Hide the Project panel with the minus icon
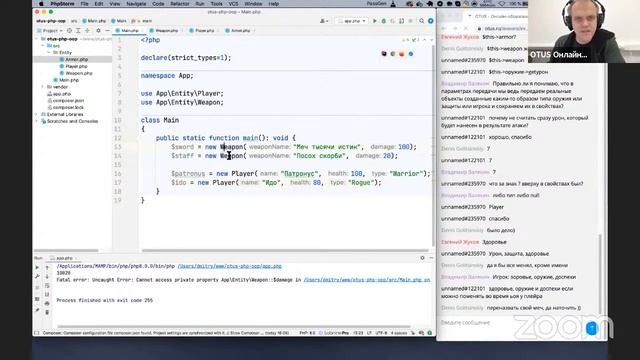 107,31
